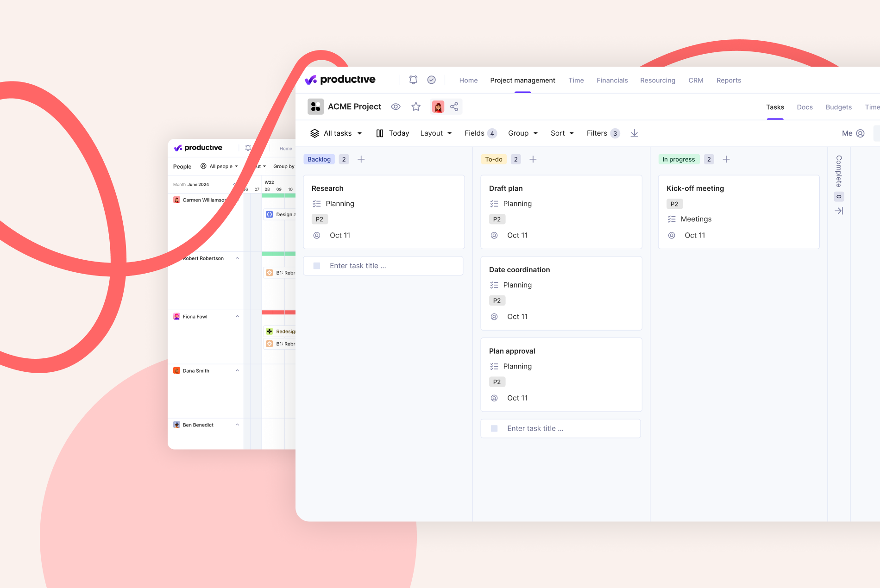Expand the collapsed Complete column arrow
Image resolution: width=880 pixels, height=588 pixels.
click(839, 211)
